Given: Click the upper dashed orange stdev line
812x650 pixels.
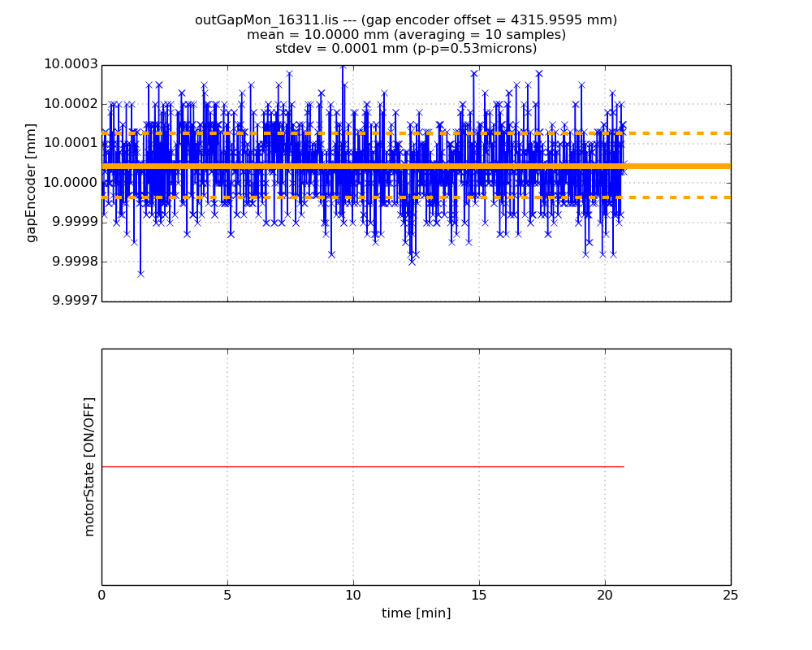Looking at the screenshot, I should (678, 133).
